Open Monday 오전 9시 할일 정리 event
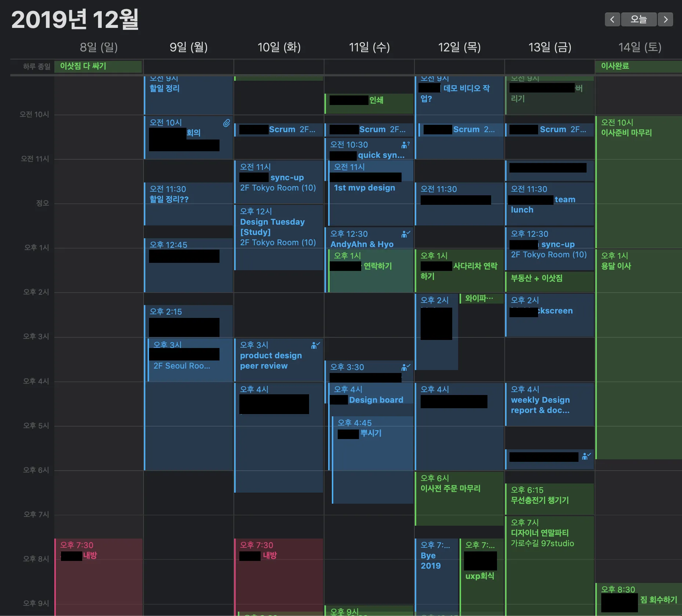The width and height of the screenshot is (682, 616). pyautogui.click(x=189, y=95)
